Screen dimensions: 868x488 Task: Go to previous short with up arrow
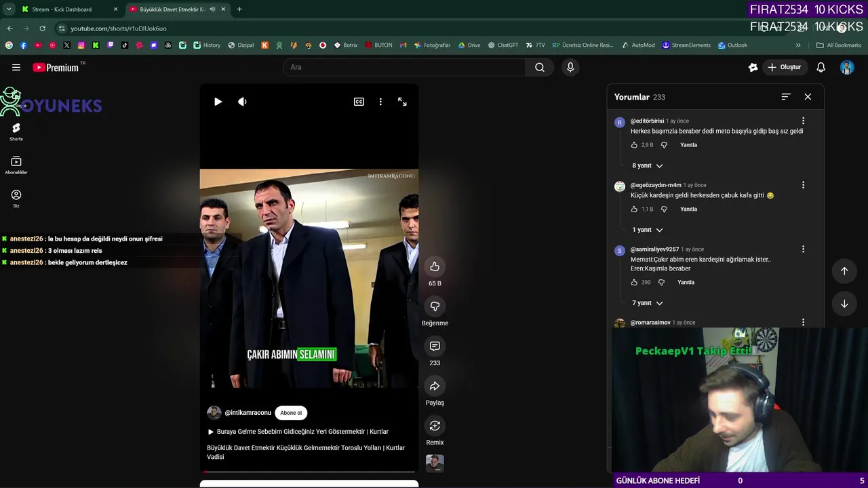844,271
